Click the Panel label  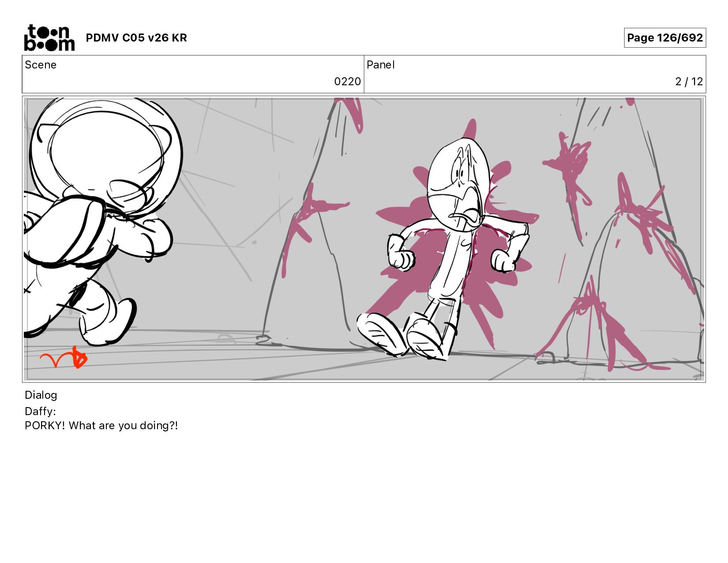(380, 65)
